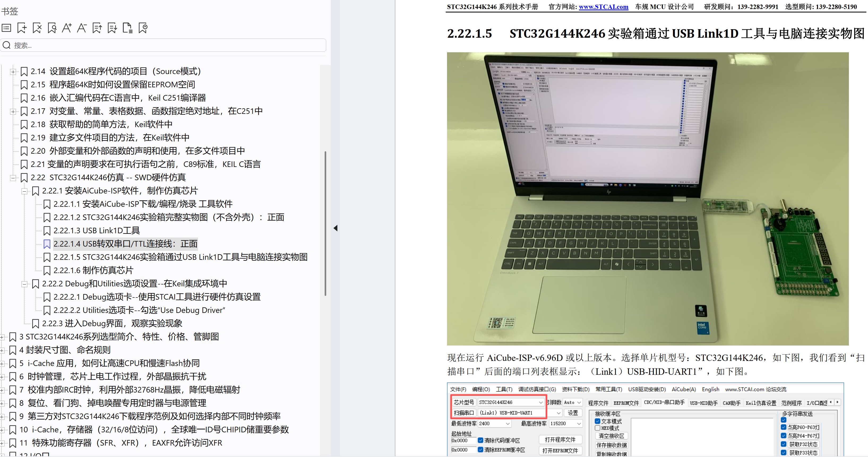Click the add bookmark icon
The image size is (868, 457).
pyautogui.click(x=22, y=28)
